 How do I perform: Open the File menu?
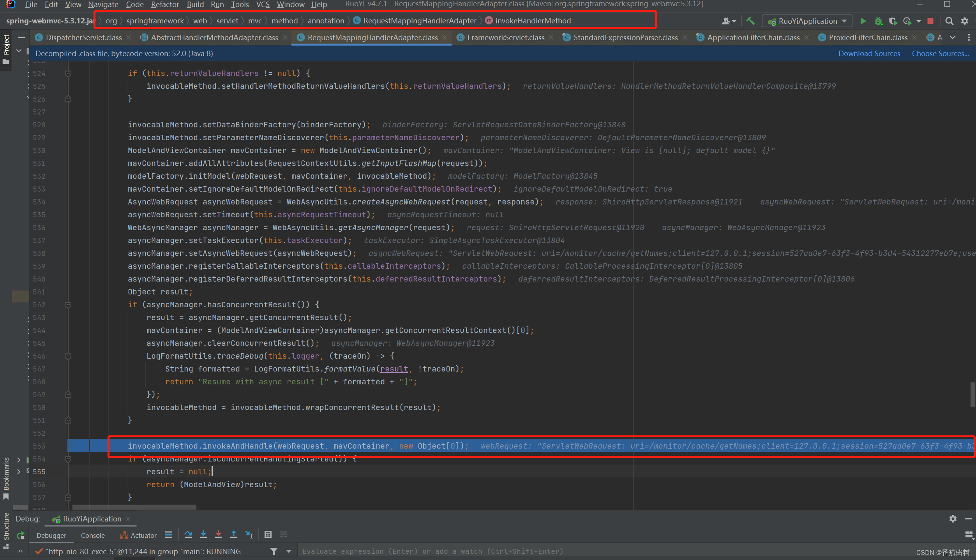(x=31, y=4)
